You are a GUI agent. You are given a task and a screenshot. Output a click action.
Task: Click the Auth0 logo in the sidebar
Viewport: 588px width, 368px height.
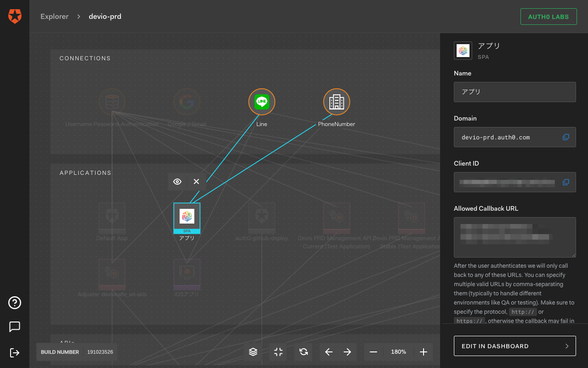(14, 16)
